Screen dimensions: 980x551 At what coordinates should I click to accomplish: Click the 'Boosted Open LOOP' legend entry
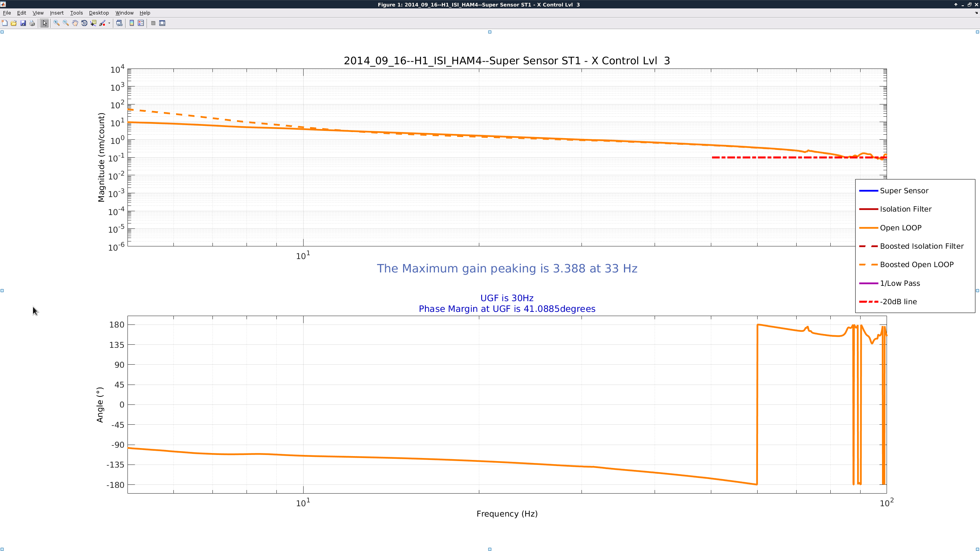pyautogui.click(x=916, y=264)
